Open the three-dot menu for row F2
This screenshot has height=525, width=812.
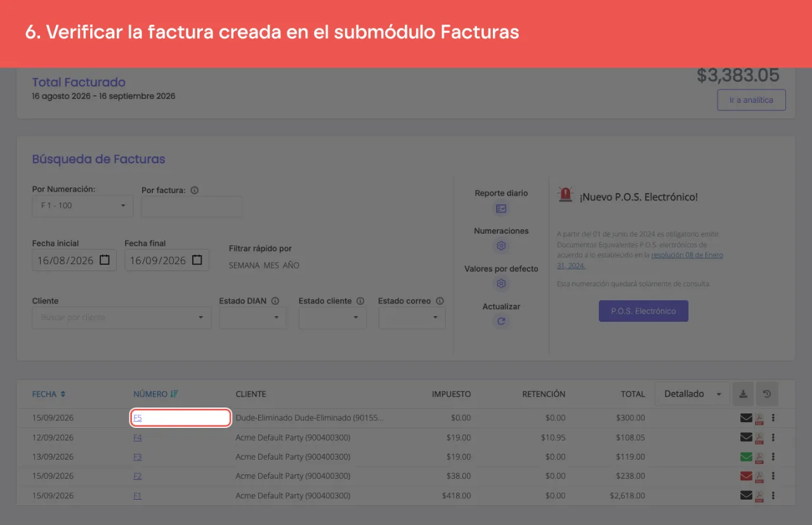pyautogui.click(x=773, y=476)
